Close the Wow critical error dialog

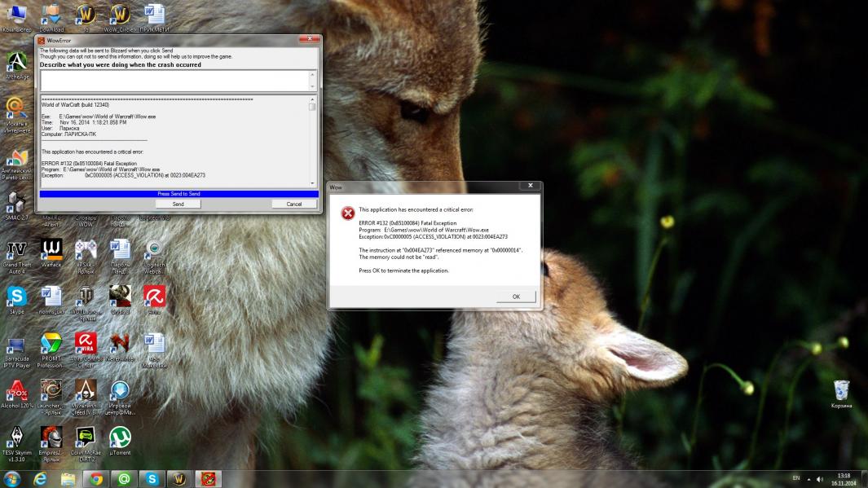pyautogui.click(x=530, y=187)
